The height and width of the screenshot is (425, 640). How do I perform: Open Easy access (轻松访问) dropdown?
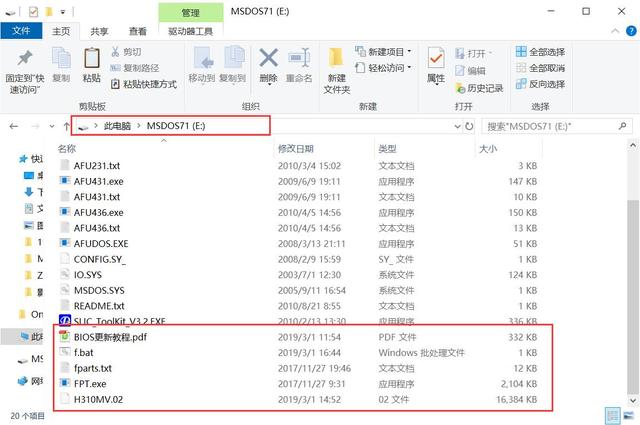pos(383,68)
